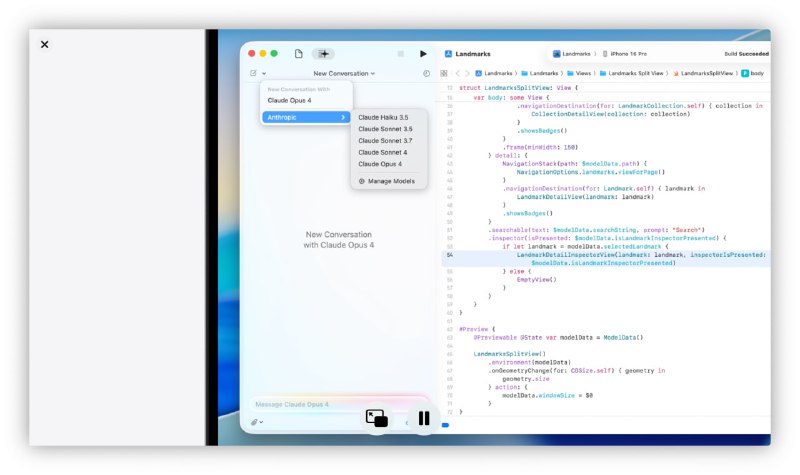Open Manage Models from the submenu
The image size is (800, 475).
(x=387, y=181)
